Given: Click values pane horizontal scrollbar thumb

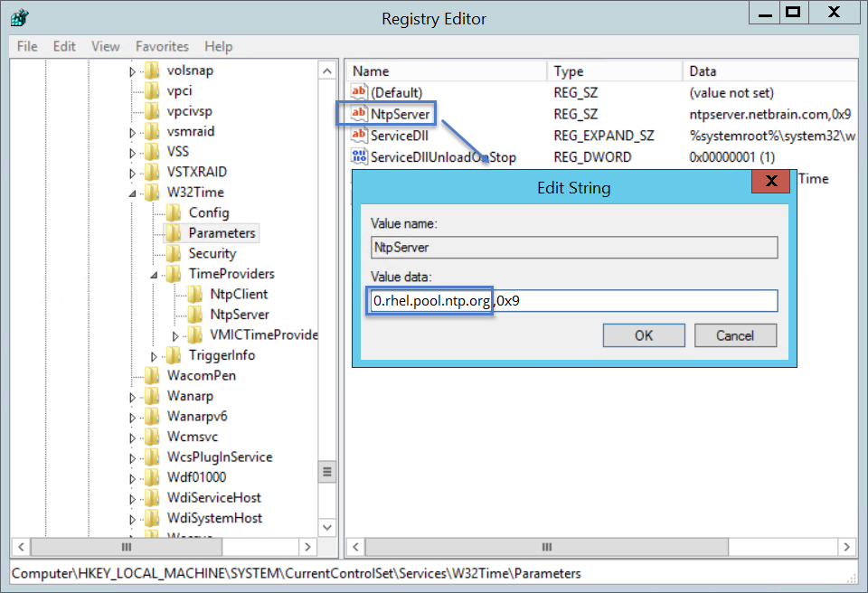Looking at the screenshot, I should pyautogui.click(x=547, y=547).
